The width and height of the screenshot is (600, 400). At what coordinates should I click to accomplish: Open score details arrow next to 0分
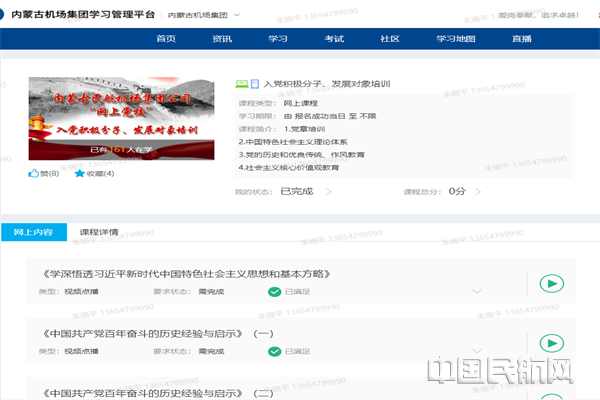478,191
